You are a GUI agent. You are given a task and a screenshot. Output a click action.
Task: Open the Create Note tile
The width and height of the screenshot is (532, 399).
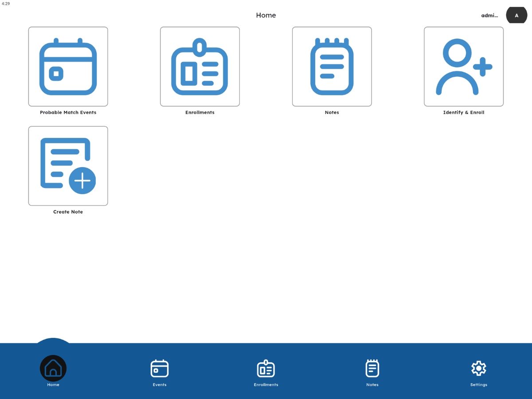(x=68, y=166)
